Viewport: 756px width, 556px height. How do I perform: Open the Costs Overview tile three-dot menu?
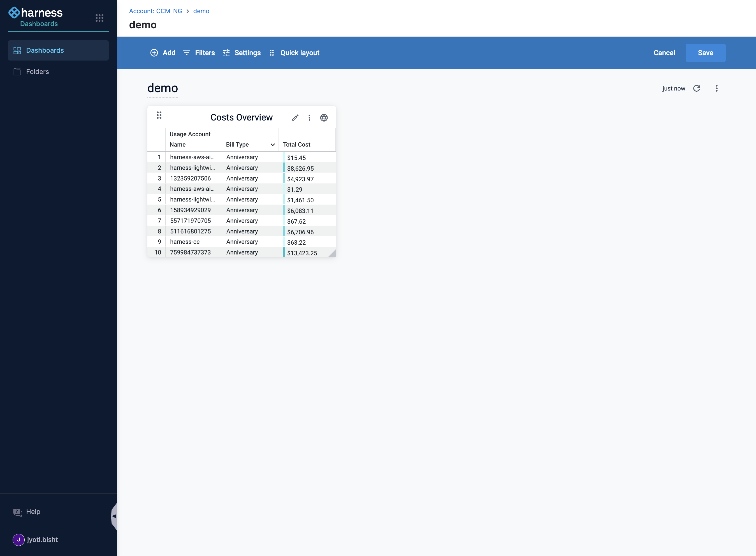coord(309,118)
